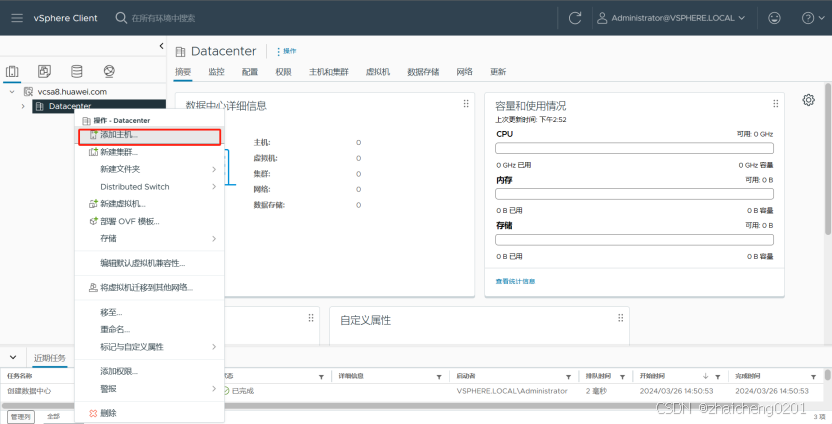
Task: Select the 摘要 tab
Action: [183, 72]
